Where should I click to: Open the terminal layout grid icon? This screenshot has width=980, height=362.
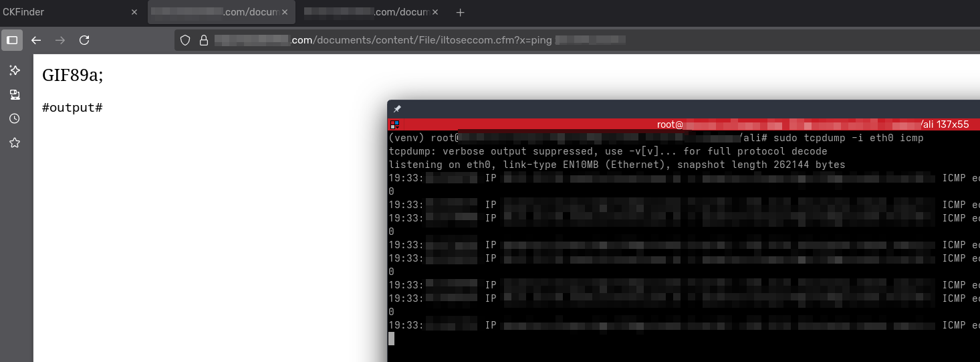coord(395,124)
